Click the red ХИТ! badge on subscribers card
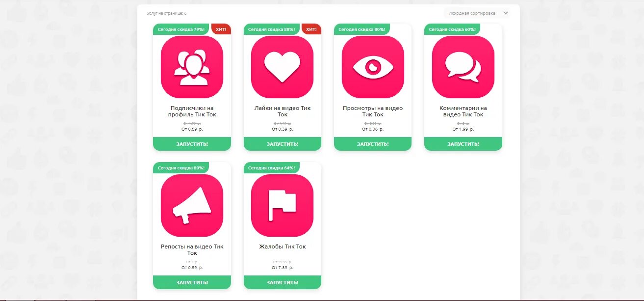 pos(221,29)
